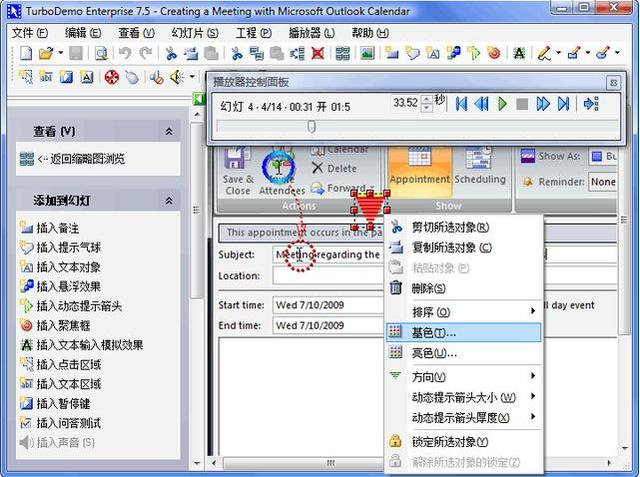This screenshot has width=640, height=477.
Task: Open the 帮助 (H) menu
Action: [x=370, y=33]
